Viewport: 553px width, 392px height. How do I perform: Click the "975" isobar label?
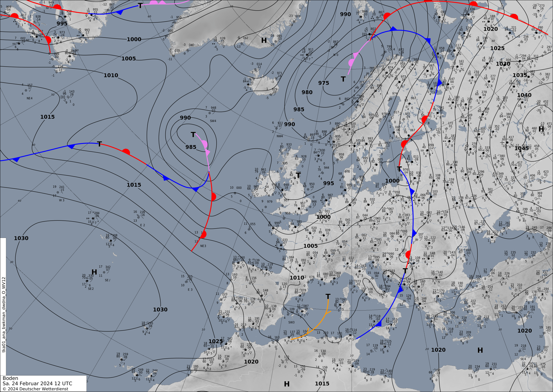tap(323, 83)
